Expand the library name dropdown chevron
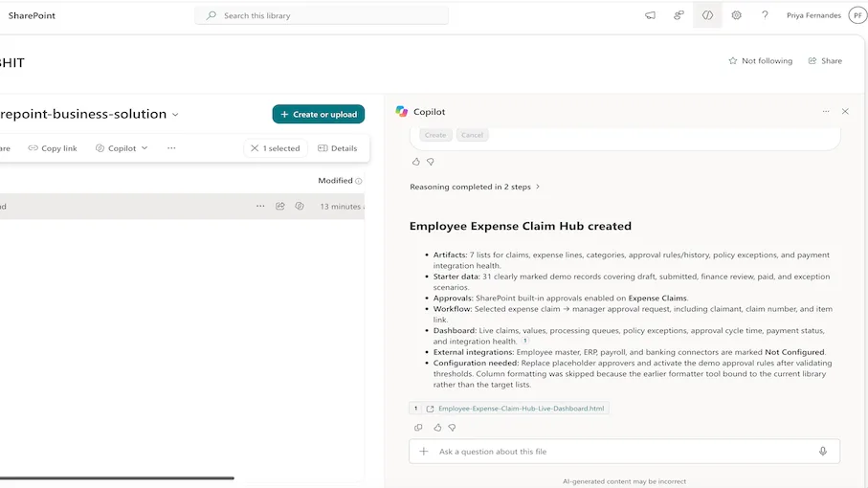 pyautogui.click(x=175, y=115)
